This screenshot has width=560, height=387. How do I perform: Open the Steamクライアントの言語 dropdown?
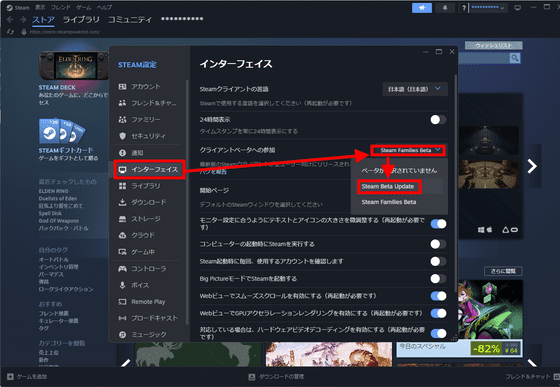click(x=415, y=89)
